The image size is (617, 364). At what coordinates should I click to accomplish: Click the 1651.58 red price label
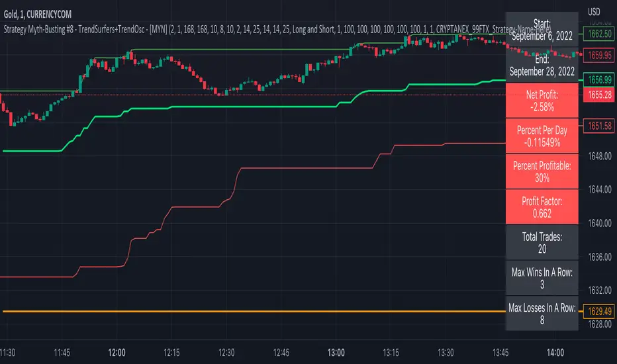pos(599,126)
